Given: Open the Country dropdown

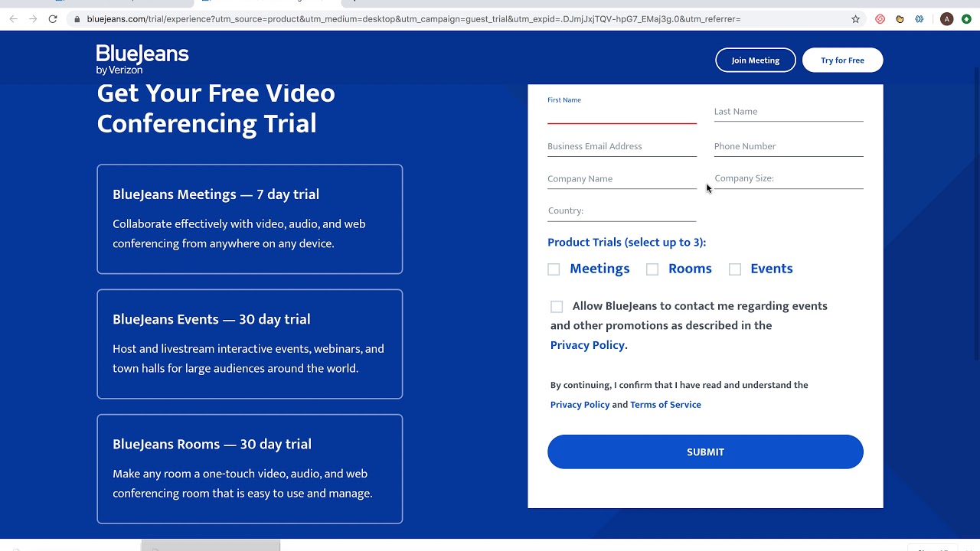Looking at the screenshot, I should point(622,210).
